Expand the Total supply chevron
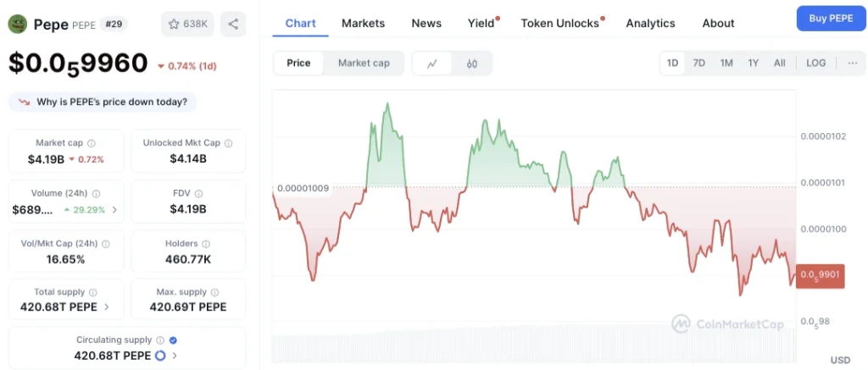Viewport: 868px width, 370px height. coord(106,307)
